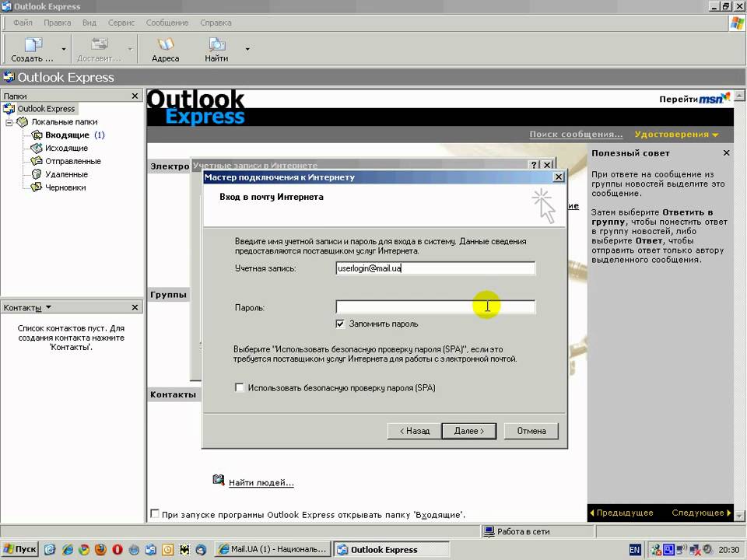This screenshot has width=747, height=560.
Task: Click help button of Учетные записи в Интернете
Action: coord(534,164)
